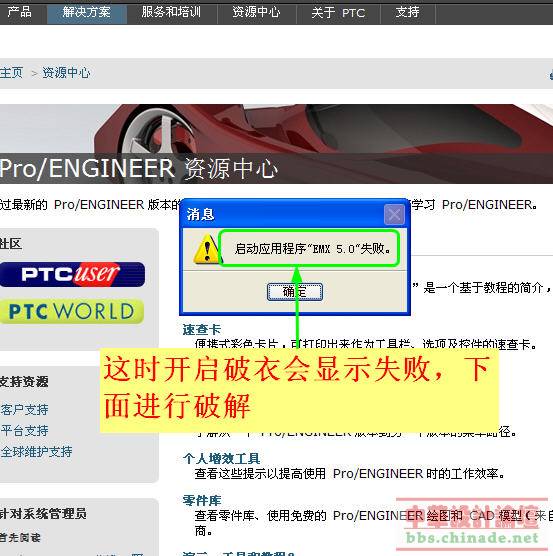Open the 关于 PTC navigation item

coord(338,13)
